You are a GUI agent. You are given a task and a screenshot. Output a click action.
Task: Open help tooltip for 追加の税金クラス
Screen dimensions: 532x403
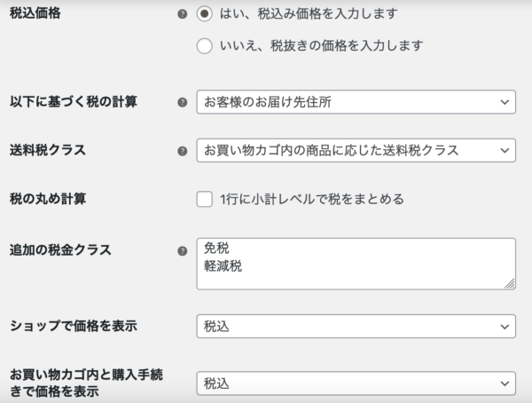tap(182, 251)
